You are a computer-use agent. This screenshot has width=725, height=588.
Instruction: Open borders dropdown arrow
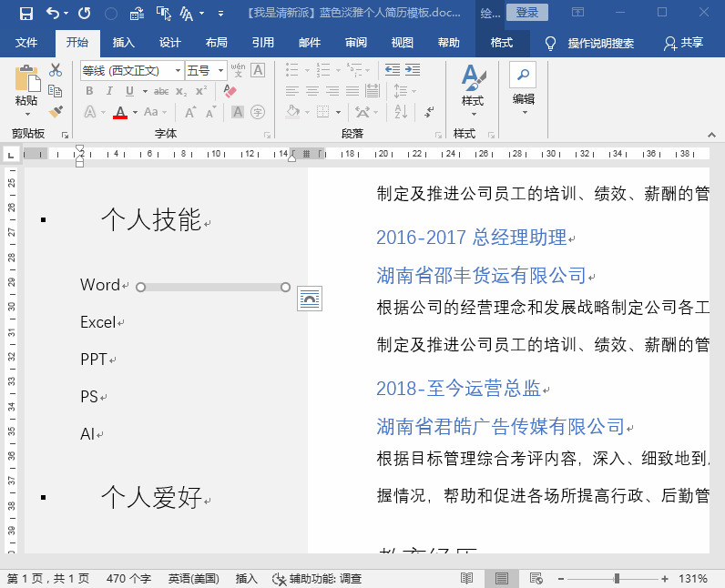click(x=339, y=112)
